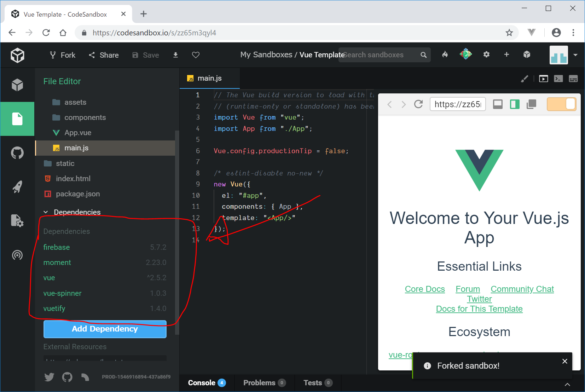Open preview in new window icon

[531, 104]
